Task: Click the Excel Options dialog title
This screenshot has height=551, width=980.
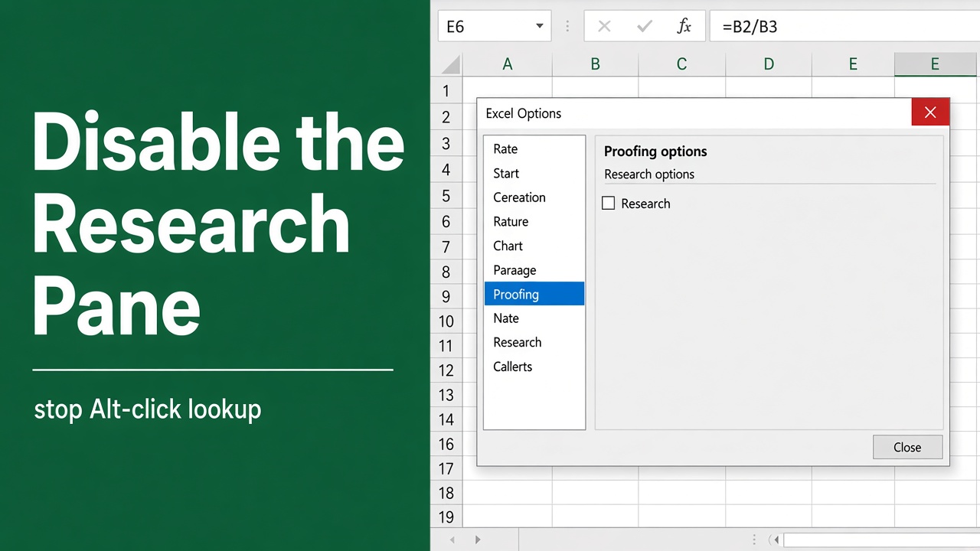Action: [x=524, y=113]
